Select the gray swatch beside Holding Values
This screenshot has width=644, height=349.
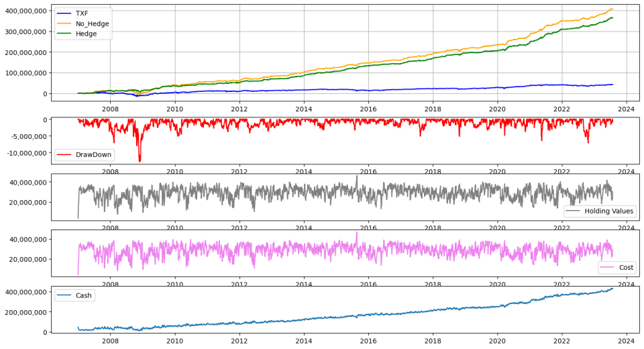coord(573,211)
